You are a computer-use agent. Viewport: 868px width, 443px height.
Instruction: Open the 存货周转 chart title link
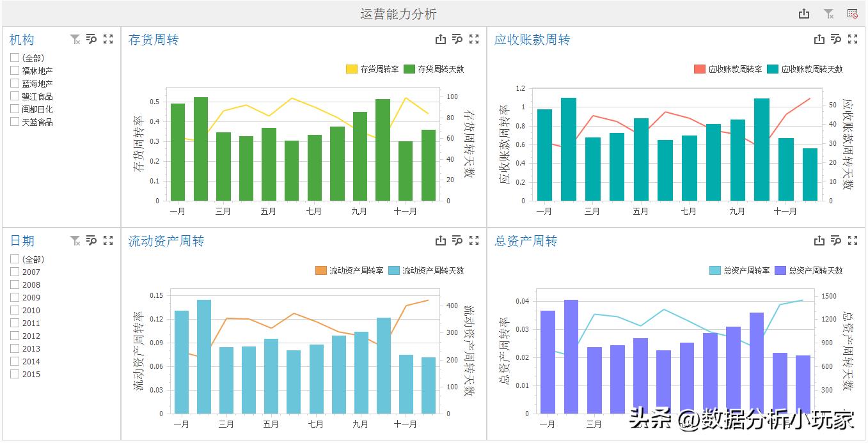[153, 39]
